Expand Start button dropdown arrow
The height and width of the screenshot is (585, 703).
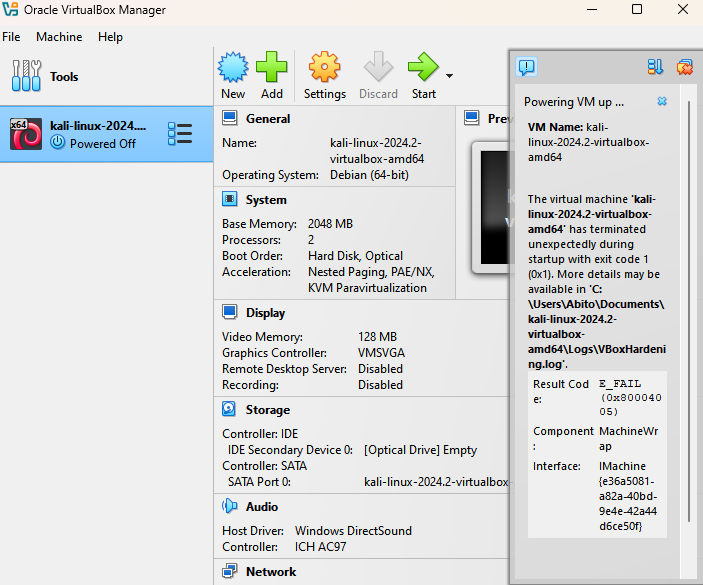pyautogui.click(x=449, y=76)
